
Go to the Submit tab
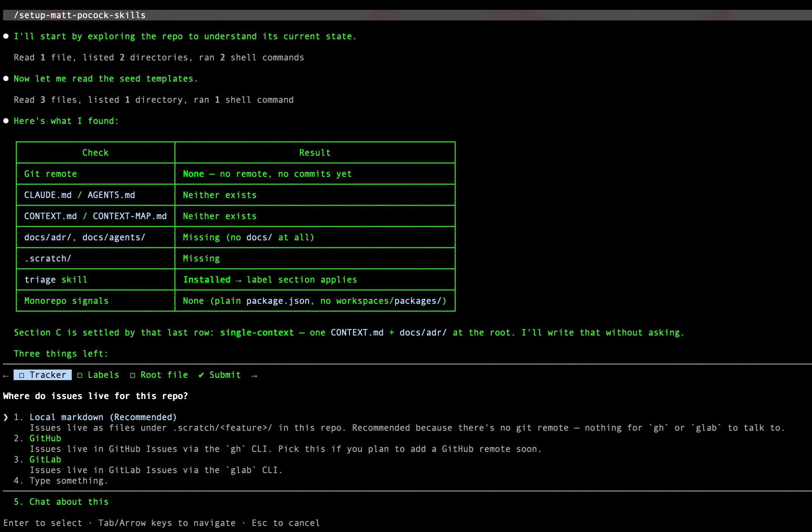coord(220,375)
